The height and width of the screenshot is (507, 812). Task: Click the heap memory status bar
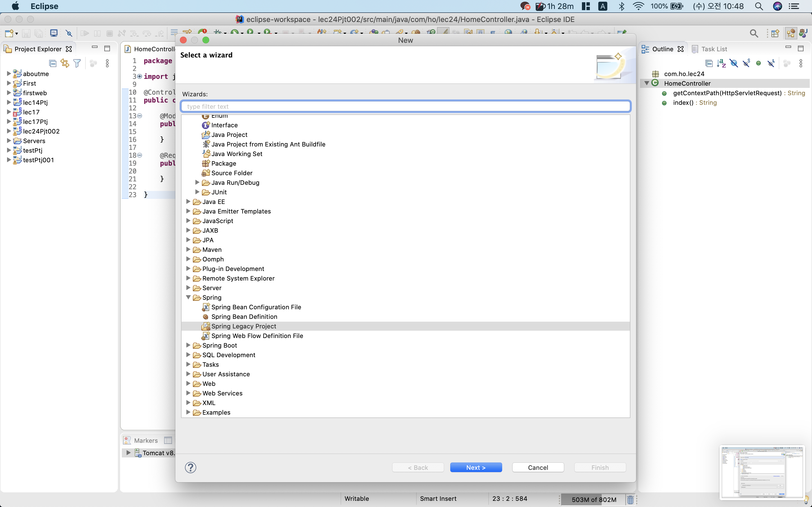coord(593,500)
